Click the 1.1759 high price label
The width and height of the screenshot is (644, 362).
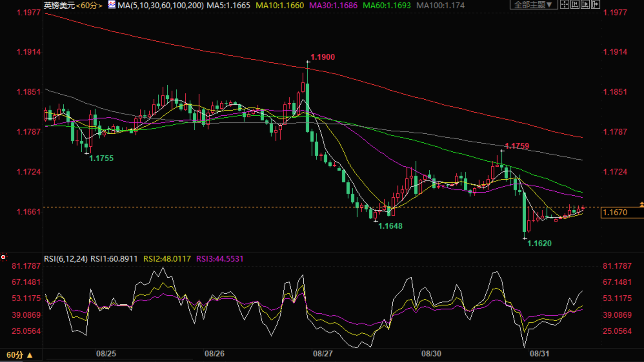click(x=517, y=146)
